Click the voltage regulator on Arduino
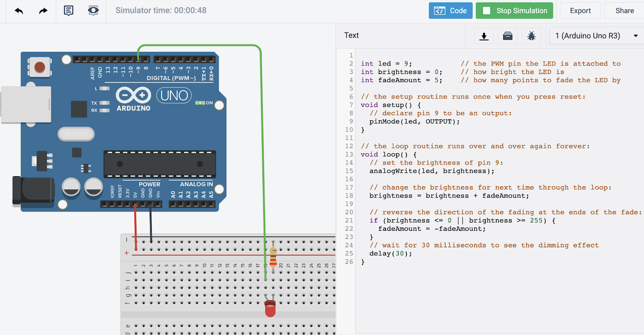Screen dimensions: 644x335 [x=42, y=161]
